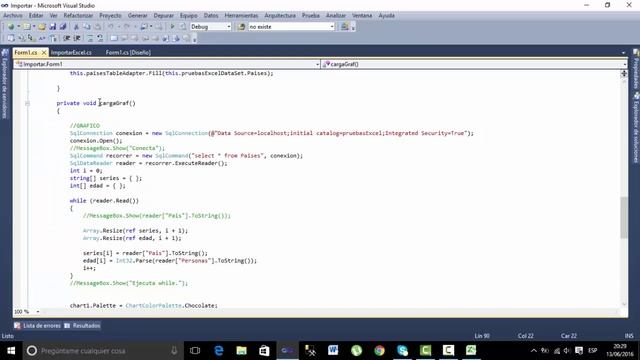Show hidden tray icons chevron
The width and height of the screenshot is (640, 360).
(533, 351)
